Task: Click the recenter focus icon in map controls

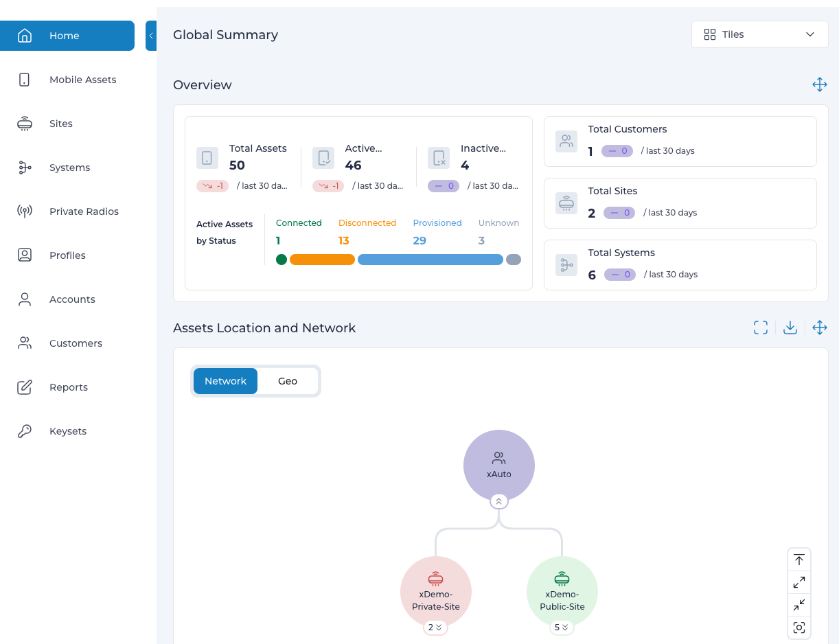Action: 799,628
